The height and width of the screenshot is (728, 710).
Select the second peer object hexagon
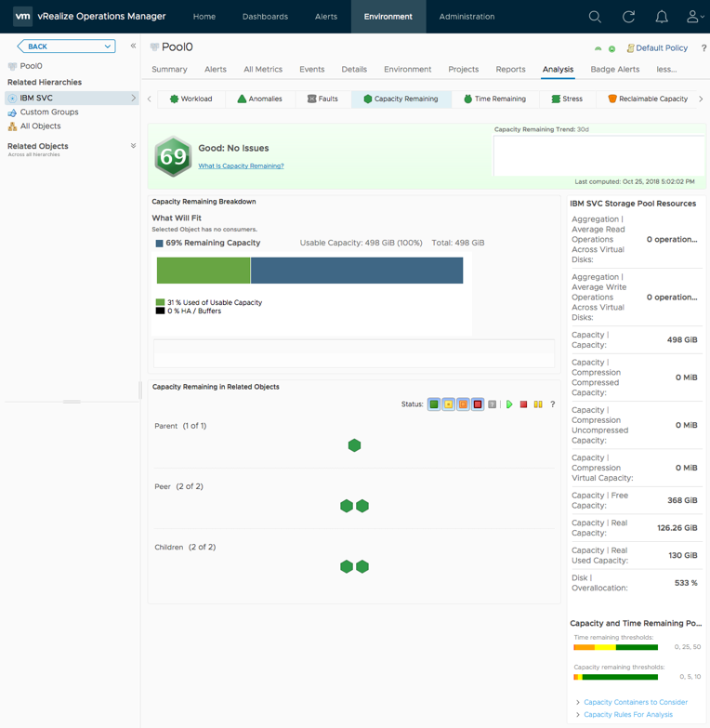click(362, 506)
